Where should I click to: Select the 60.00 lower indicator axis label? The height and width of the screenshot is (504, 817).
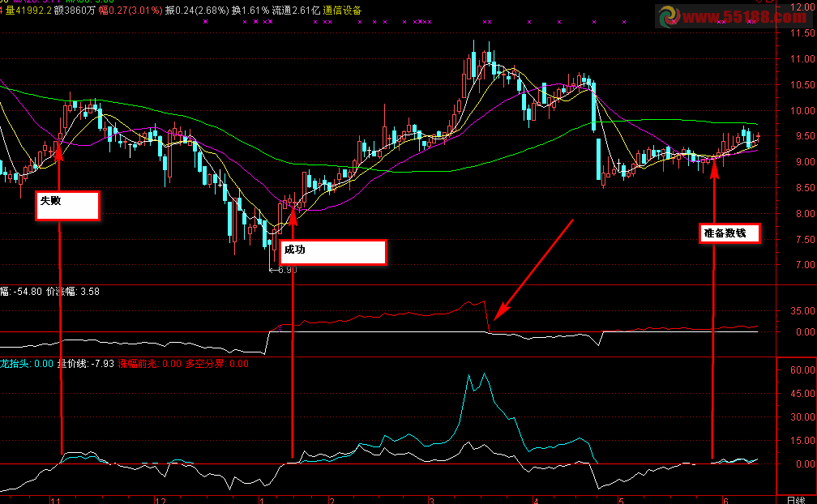tap(802, 370)
